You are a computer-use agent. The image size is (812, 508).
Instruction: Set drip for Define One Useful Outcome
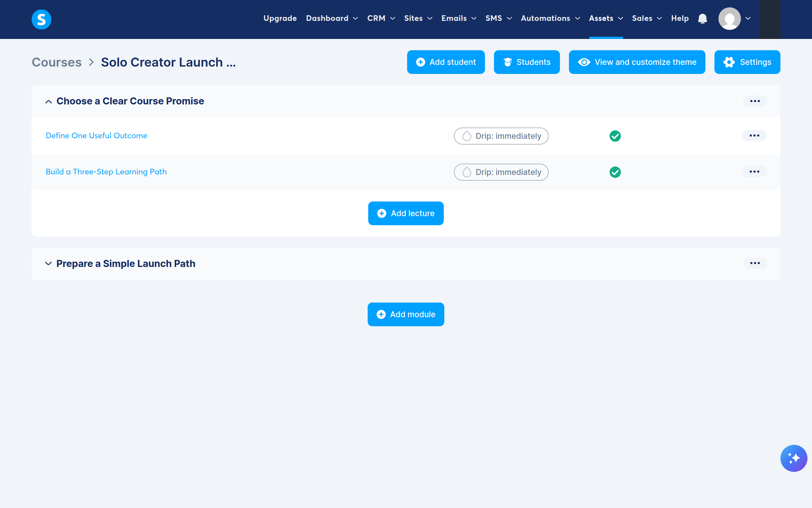[x=501, y=136]
